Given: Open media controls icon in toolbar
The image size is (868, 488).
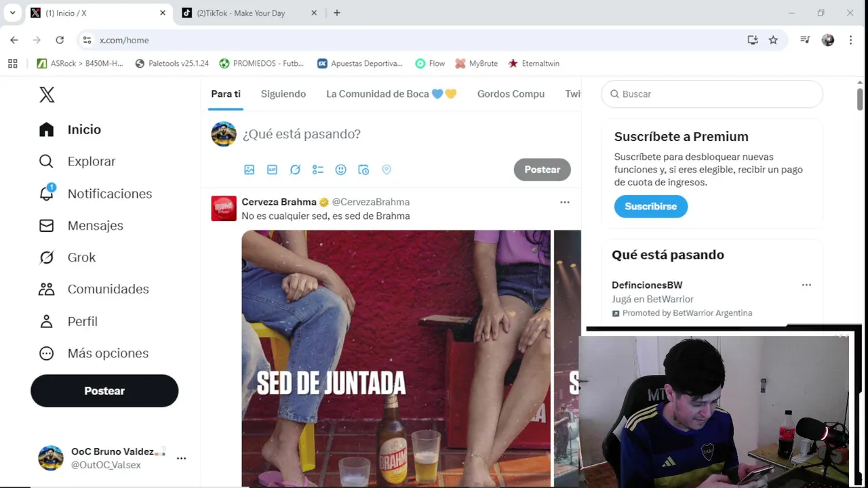Looking at the screenshot, I should coord(805,40).
